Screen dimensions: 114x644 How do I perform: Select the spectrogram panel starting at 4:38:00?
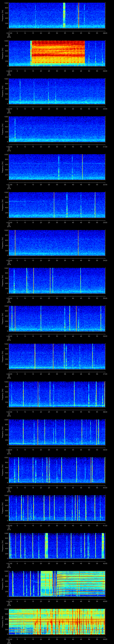(57, 432)
